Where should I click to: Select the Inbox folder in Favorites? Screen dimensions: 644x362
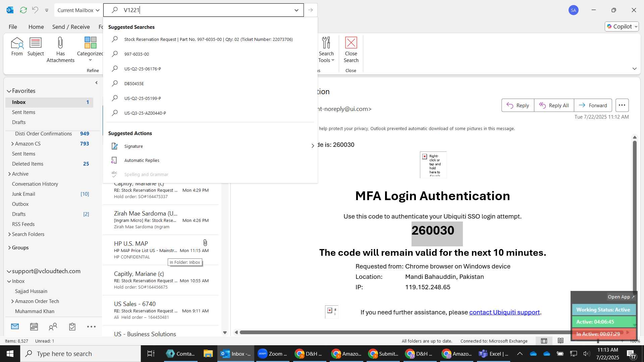coord(49,102)
